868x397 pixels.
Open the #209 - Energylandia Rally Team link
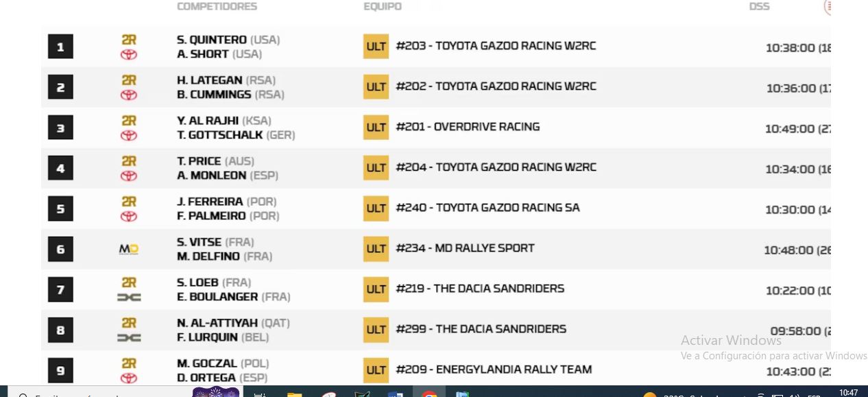[494, 370]
